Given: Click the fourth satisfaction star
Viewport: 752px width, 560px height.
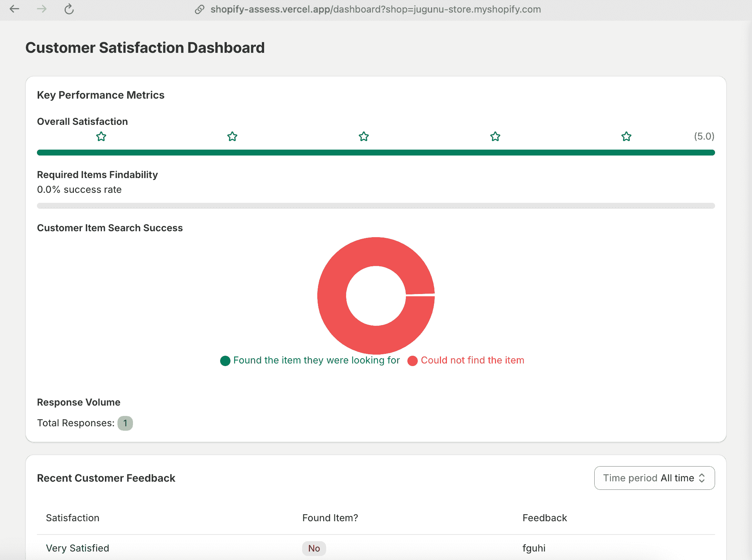Looking at the screenshot, I should coord(495,137).
